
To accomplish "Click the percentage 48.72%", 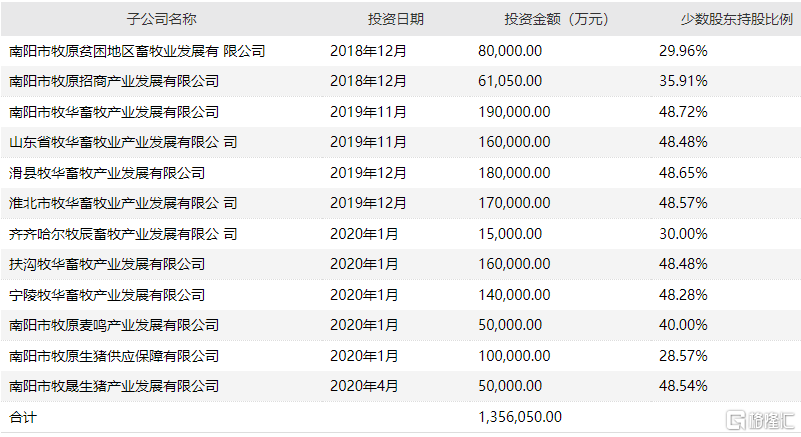I will point(683,112).
